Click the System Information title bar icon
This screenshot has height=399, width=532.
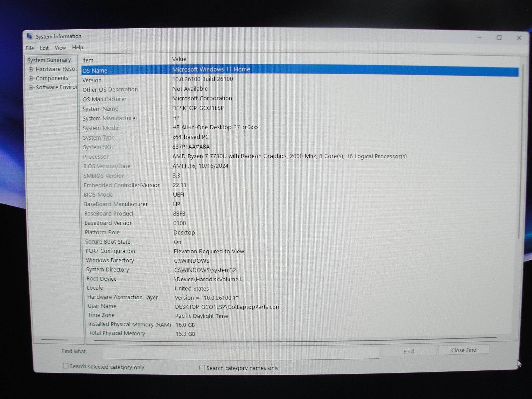30,36
